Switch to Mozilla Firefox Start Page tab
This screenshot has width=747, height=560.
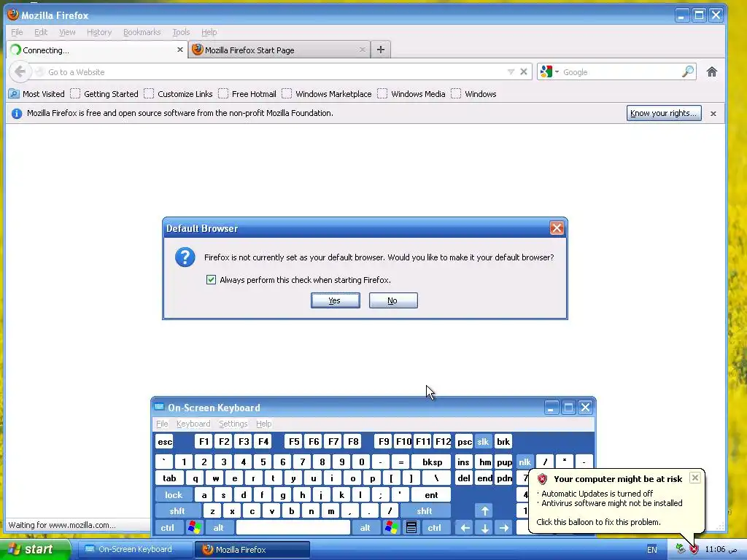[x=279, y=50]
